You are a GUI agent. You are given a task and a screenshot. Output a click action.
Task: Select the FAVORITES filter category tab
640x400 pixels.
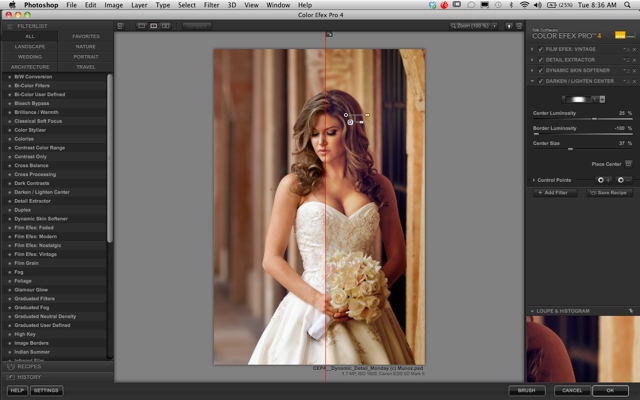click(86, 36)
